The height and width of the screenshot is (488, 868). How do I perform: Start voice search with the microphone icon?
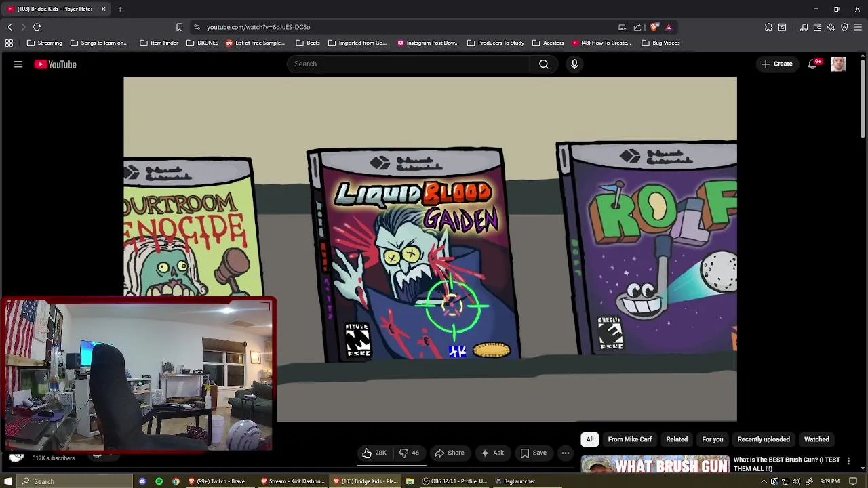tap(574, 64)
